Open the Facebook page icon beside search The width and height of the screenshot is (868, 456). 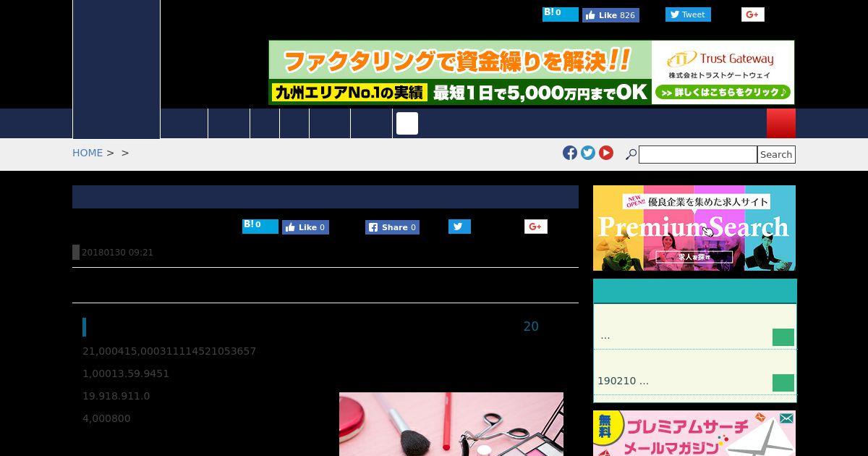coord(570,153)
